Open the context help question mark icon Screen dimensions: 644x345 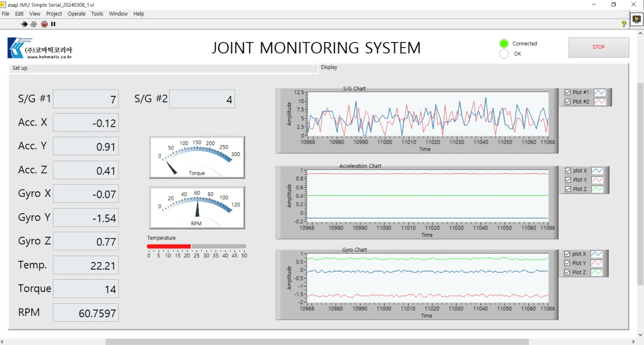click(x=623, y=24)
